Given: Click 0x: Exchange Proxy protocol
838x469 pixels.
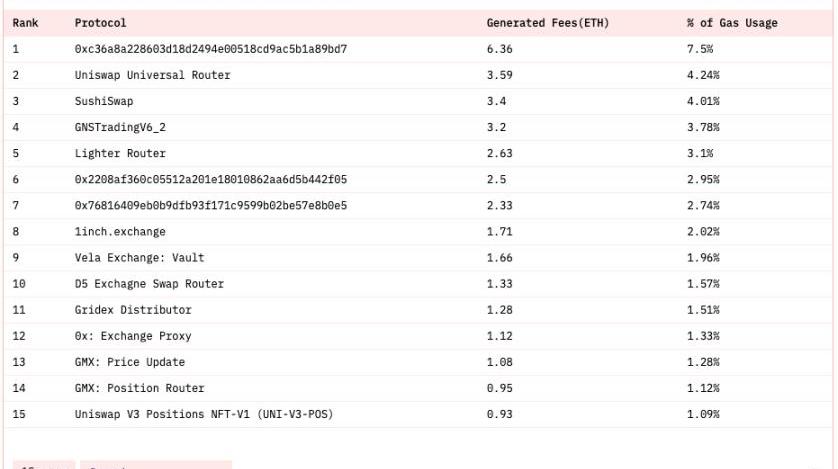Looking at the screenshot, I should coord(132,336).
